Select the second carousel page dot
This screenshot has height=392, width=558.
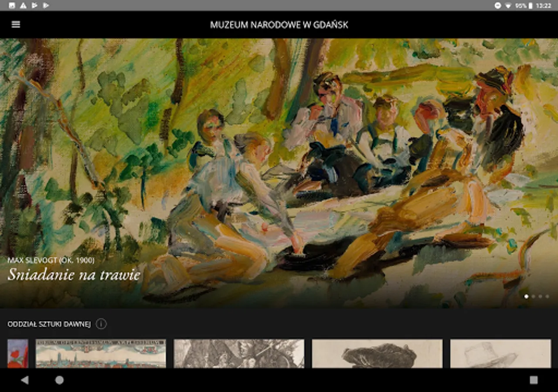[x=533, y=296]
